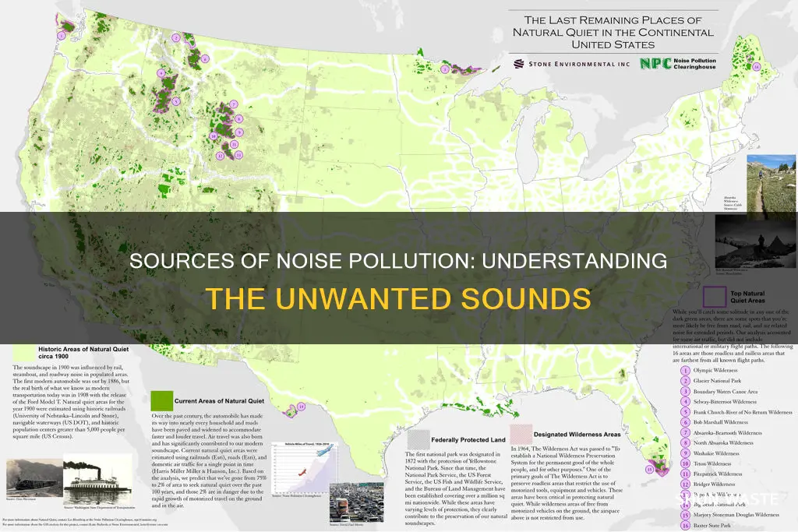Click the Historic Areas of Natural Quiet swatch

pyautogui.click(x=23, y=352)
